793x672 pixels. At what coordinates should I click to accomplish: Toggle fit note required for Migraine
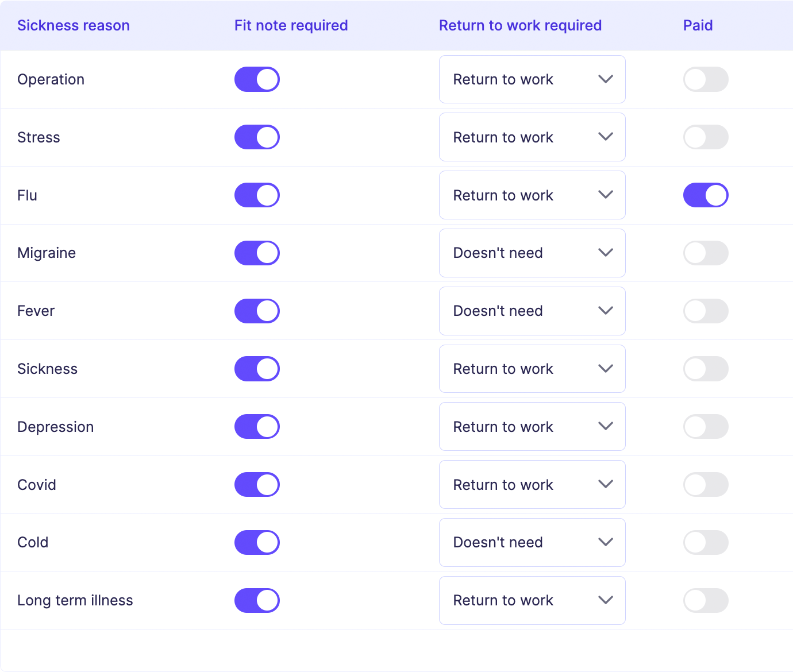pos(257,253)
